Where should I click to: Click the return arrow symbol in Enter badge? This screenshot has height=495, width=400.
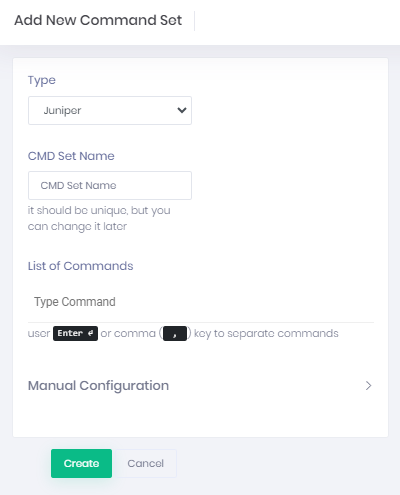coord(91,333)
